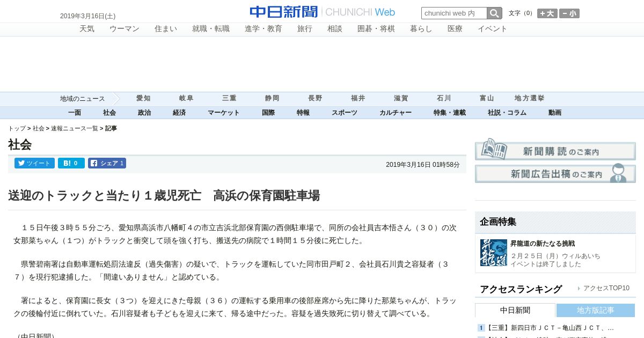Go to the カルチャー section
Viewport: 644px width, 338px height.
[396, 113]
